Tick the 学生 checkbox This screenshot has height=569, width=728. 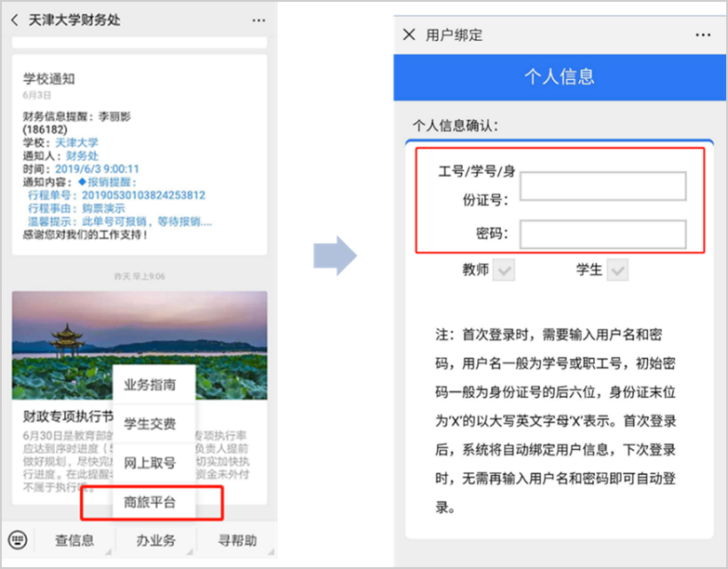(x=617, y=271)
